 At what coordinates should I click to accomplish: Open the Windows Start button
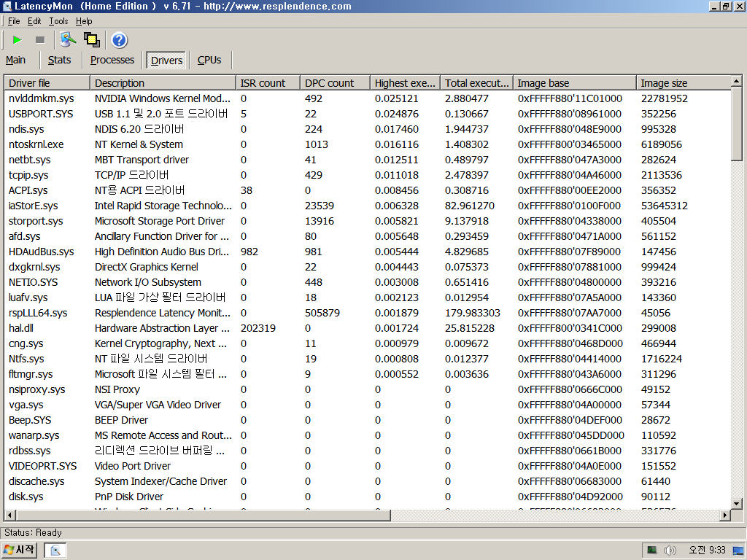[19, 550]
